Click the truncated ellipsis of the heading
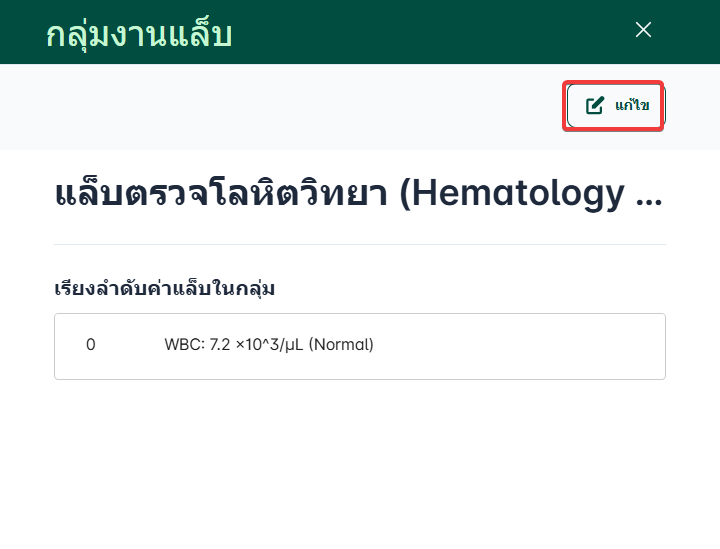This screenshot has width=720, height=549. point(648,194)
